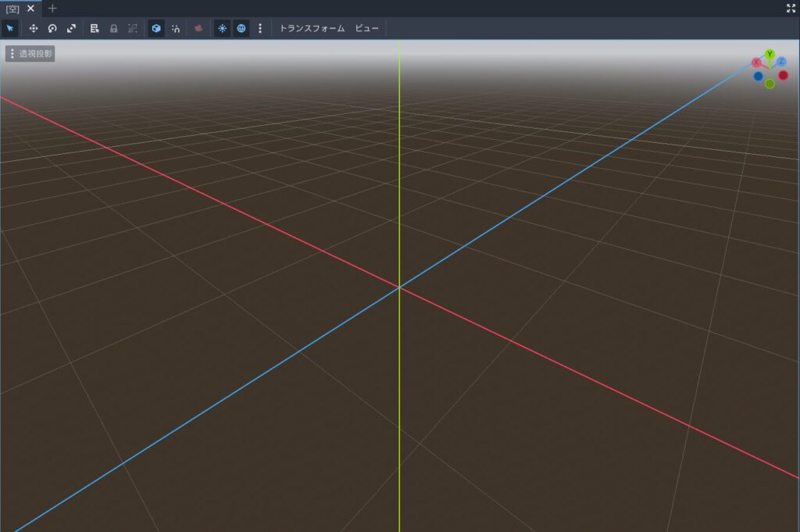
Task: Click the red X axis gizmo handle
Action: pos(756,62)
